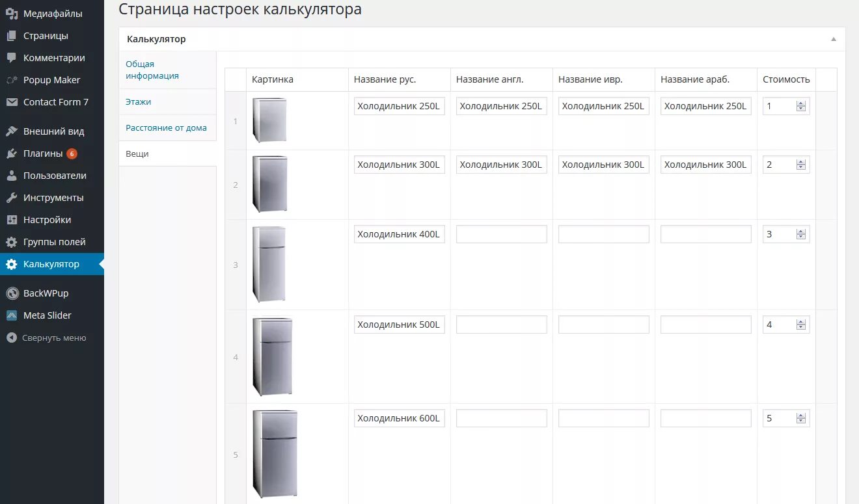This screenshot has width=859, height=504.
Task: Open Пользователи menu item
Action: tap(52, 176)
